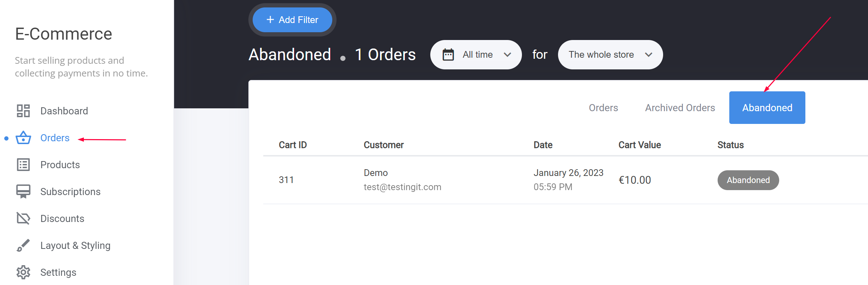The image size is (868, 285).
Task: Click the Dashboard grid icon
Action: coord(23,111)
